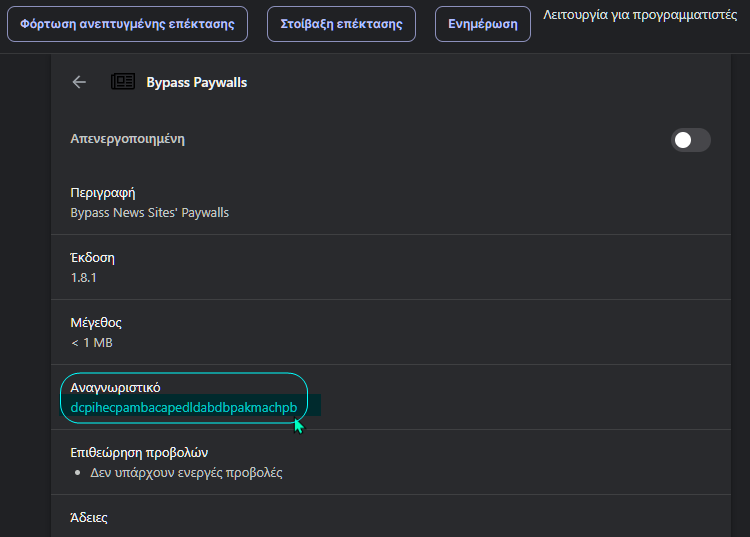750x537 pixels.
Task: Click the Άδειες heading
Action: point(89,517)
